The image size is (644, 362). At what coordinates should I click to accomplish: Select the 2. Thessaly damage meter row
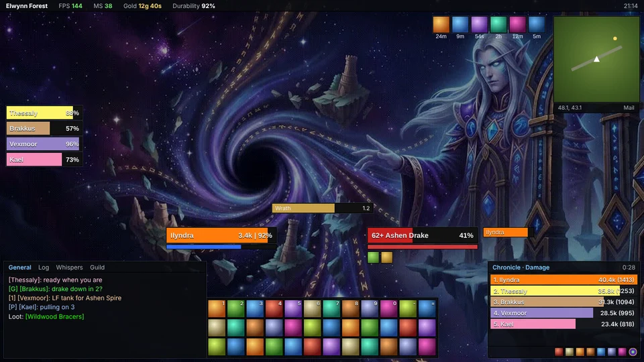click(564, 291)
